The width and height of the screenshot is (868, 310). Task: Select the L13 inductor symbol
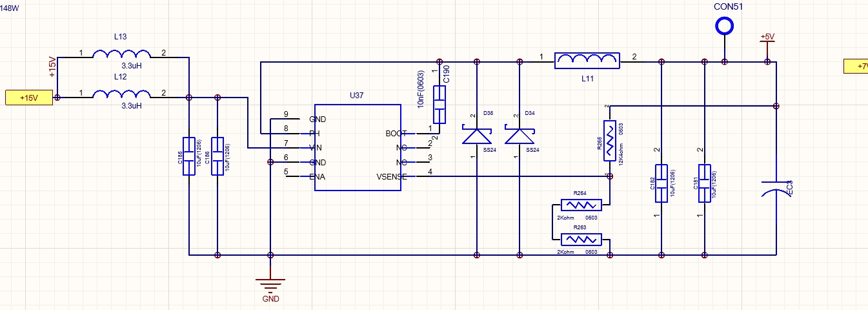121,54
